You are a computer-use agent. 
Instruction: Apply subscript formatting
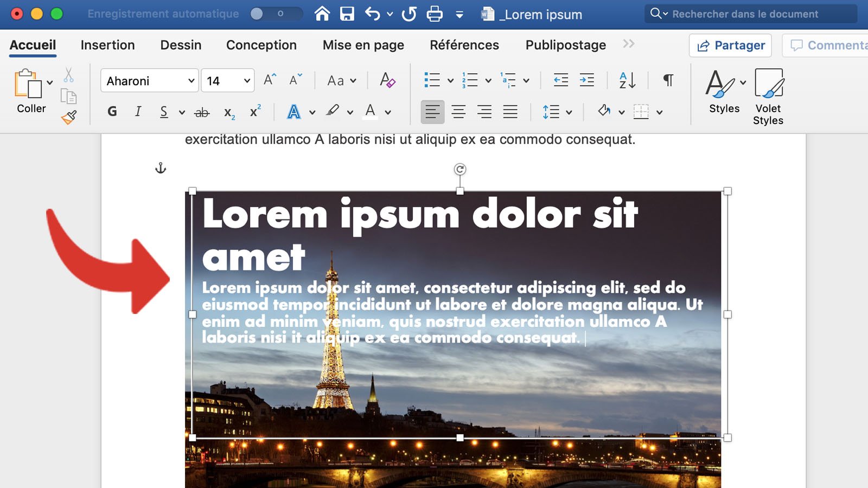coord(227,112)
